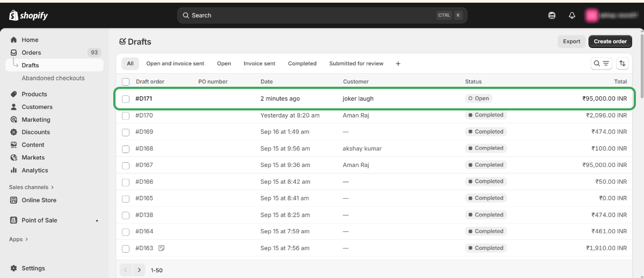Select all drafts using header checkbox
This screenshot has width=644, height=278.
126,82
